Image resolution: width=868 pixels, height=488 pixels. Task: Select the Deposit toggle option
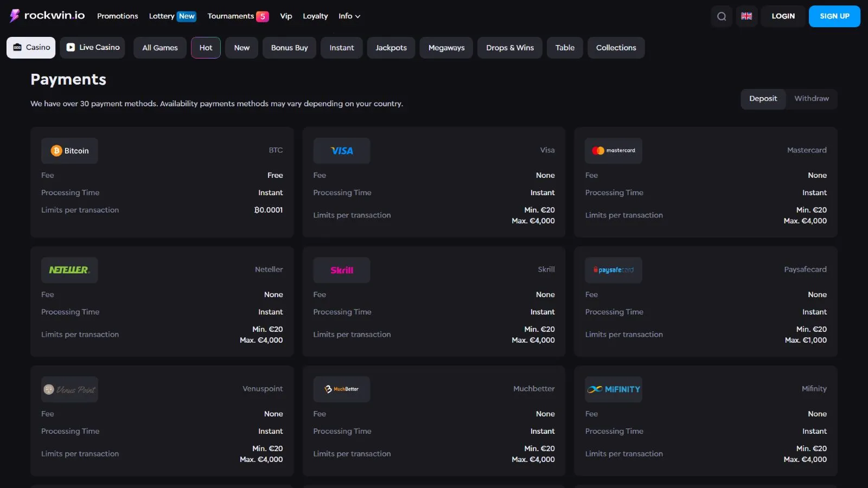(763, 99)
